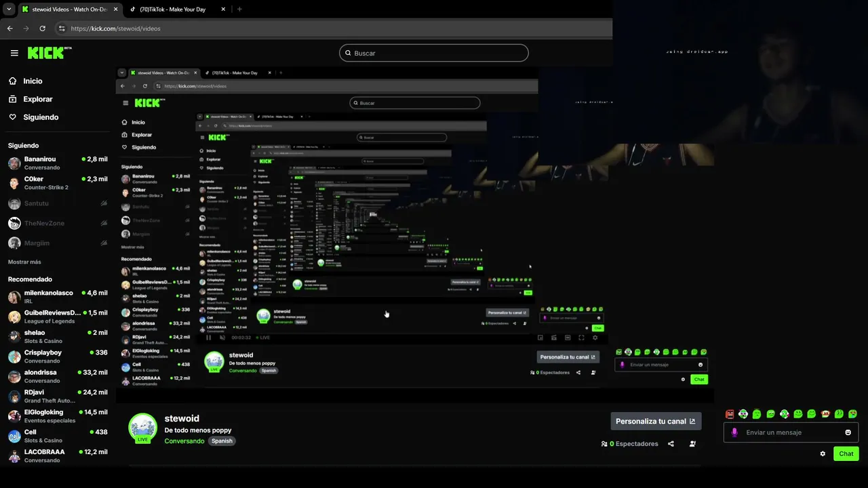The height and width of the screenshot is (488, 868).
Task: Click the browser forward arrow
Action: 26,28
